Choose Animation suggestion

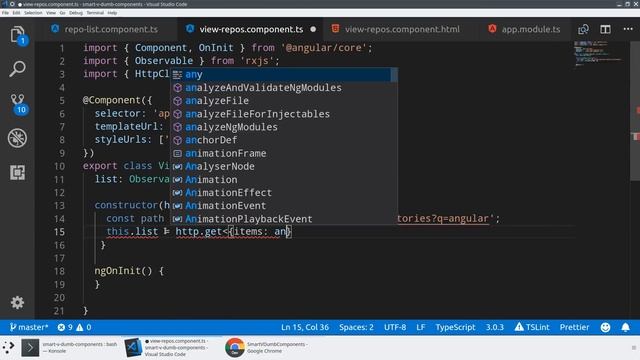tap(281, 180)
